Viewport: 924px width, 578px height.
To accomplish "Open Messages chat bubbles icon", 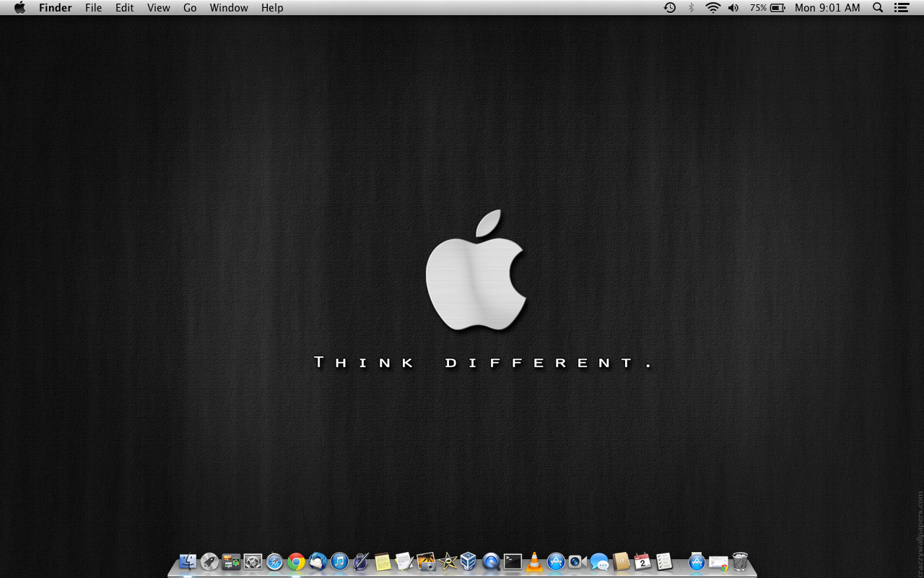I will pos(599,561).
